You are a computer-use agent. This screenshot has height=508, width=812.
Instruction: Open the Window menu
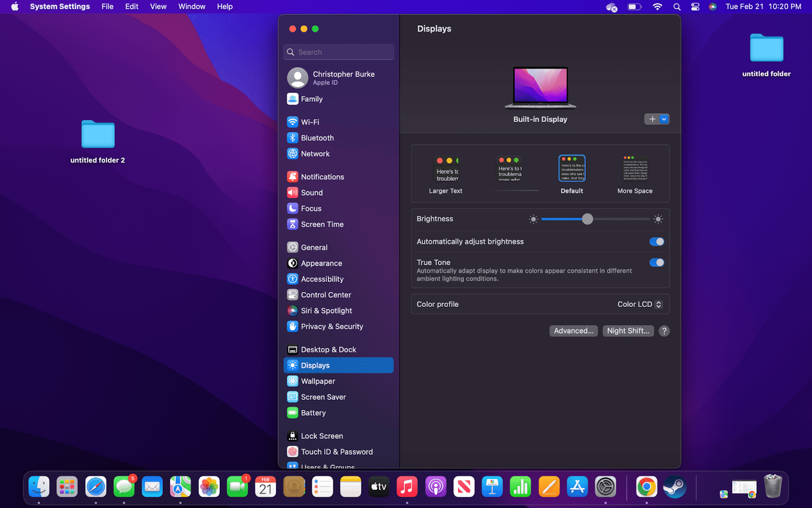pyautogui.click(x=191, y=7)
